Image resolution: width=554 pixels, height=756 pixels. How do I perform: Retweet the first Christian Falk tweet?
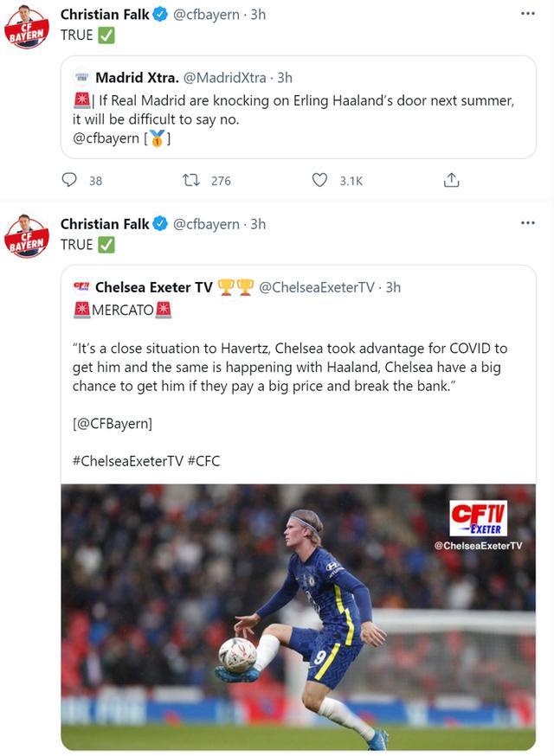[x=190, y=180]
